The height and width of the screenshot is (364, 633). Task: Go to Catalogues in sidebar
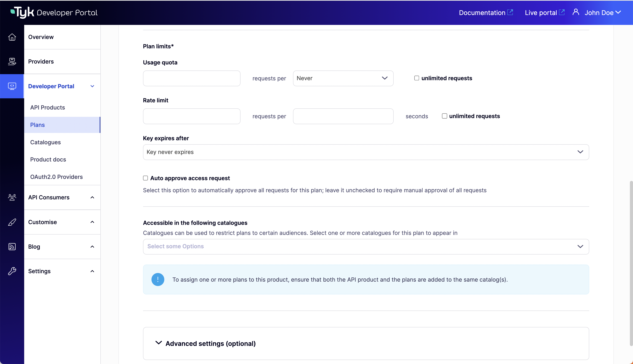tap(45, 142)
